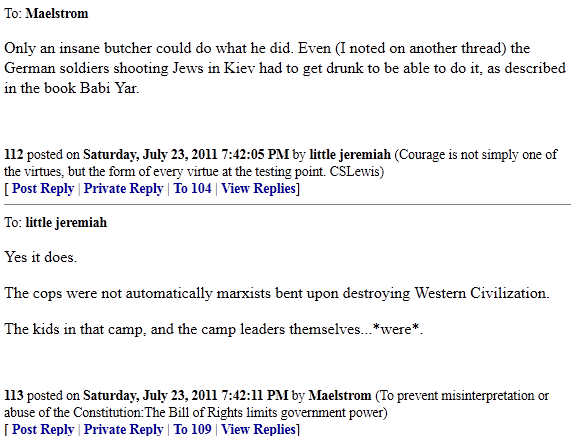Follow the To 109 link
This screenshot has height=436, width=573.
192,429
